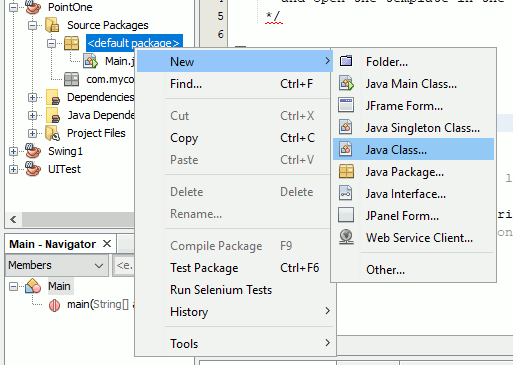This screenshot has height=365, width=513.
Task: Select the Main.java tree row text
Action: pyautogui.click(x=120, y=61)
